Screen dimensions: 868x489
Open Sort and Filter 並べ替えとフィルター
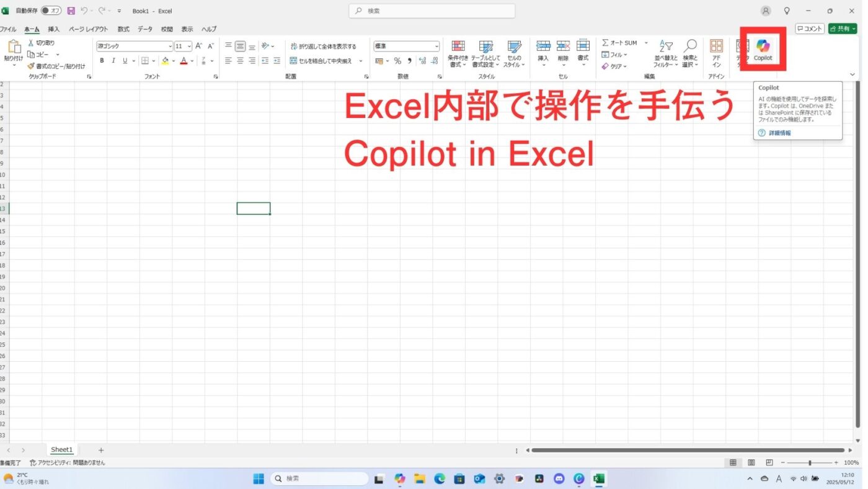[665, 53]
